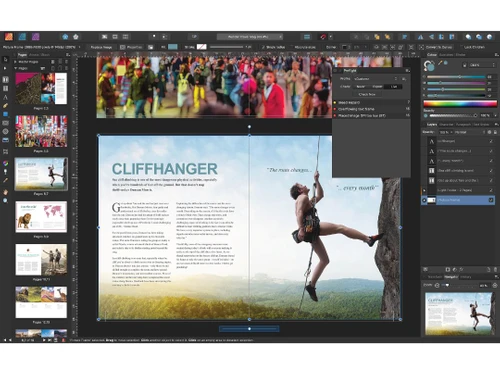500x375 pixels.
Task: Click the rainbow colour spectrum bar
Action: (460, 104)
